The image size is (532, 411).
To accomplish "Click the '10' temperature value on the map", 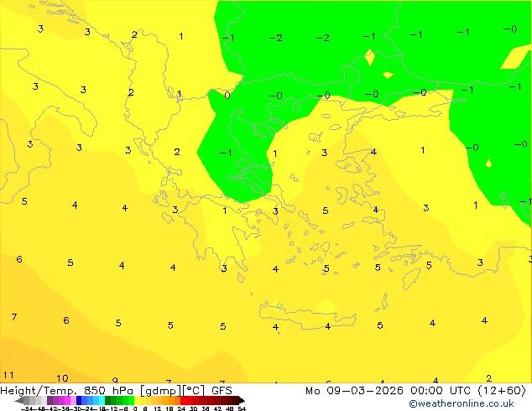I will pos(62,378).
